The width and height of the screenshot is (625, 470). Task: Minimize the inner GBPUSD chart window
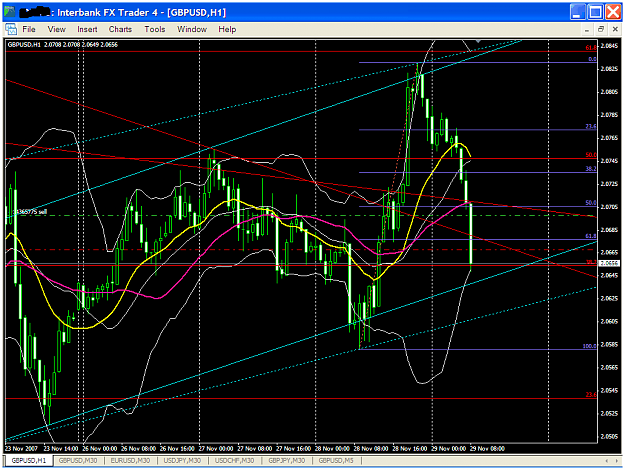coord(586,29)
